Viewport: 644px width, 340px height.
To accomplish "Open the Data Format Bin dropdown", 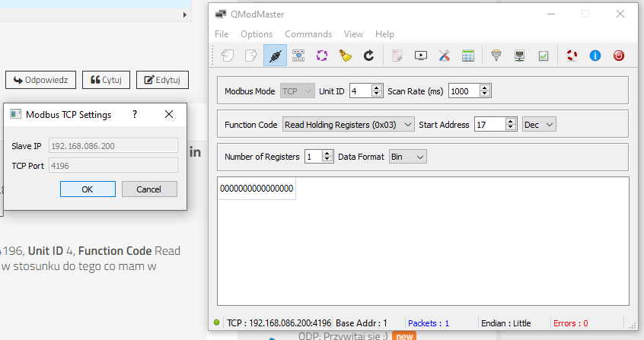I will [408, 157].
